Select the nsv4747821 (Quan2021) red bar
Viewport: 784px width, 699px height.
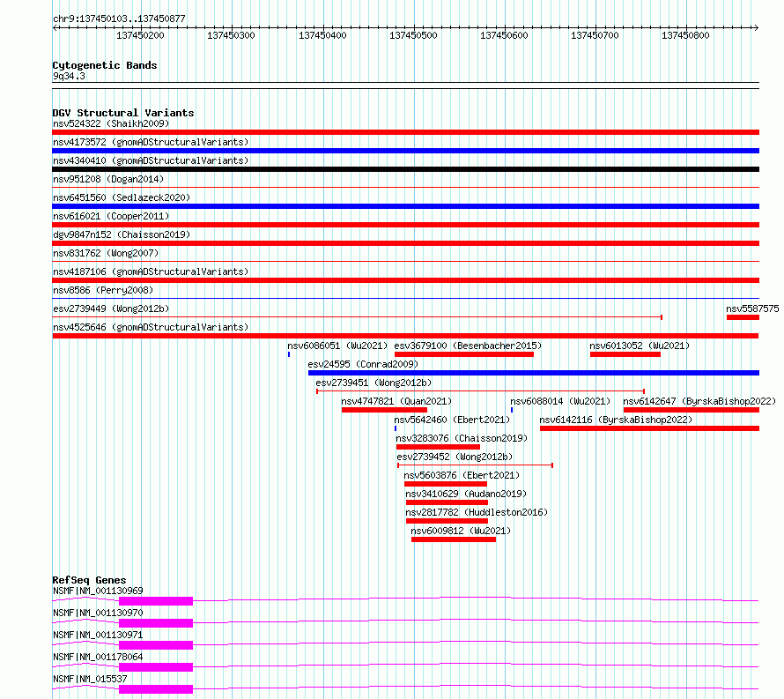coord(384,410)
